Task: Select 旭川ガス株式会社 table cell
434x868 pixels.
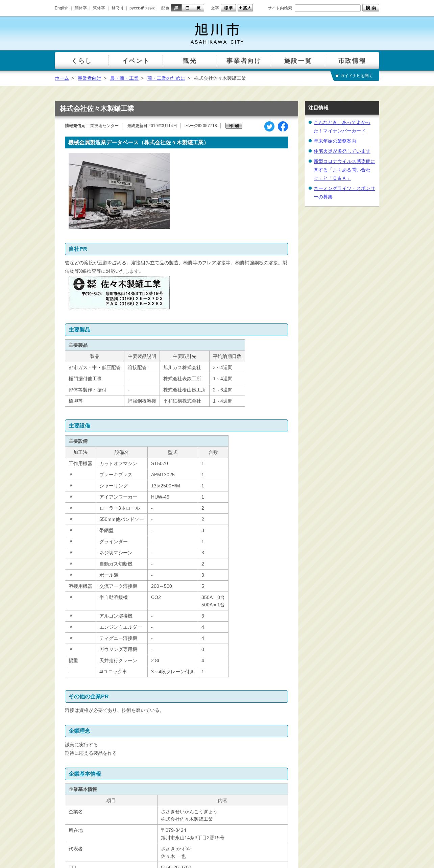Action: (185, 367)
